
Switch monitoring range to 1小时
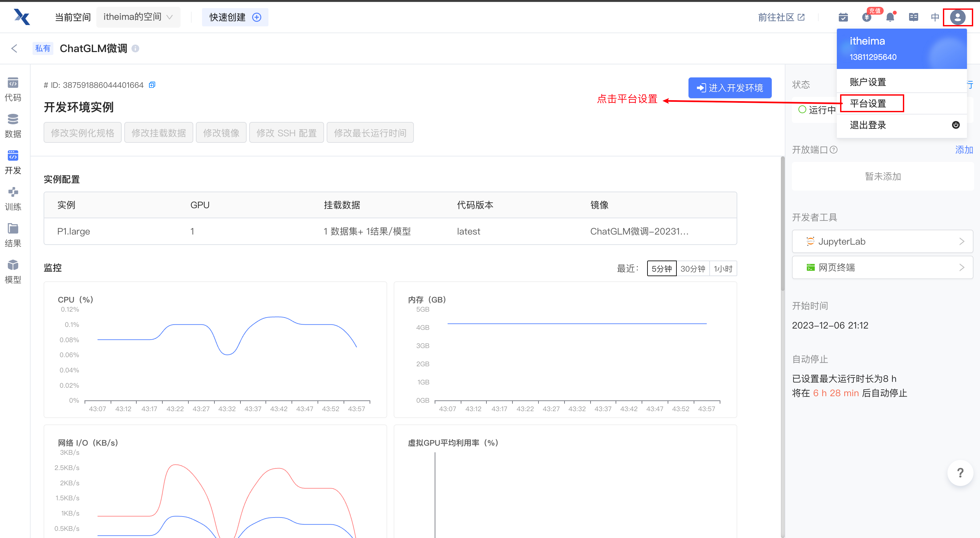point(723,268)
